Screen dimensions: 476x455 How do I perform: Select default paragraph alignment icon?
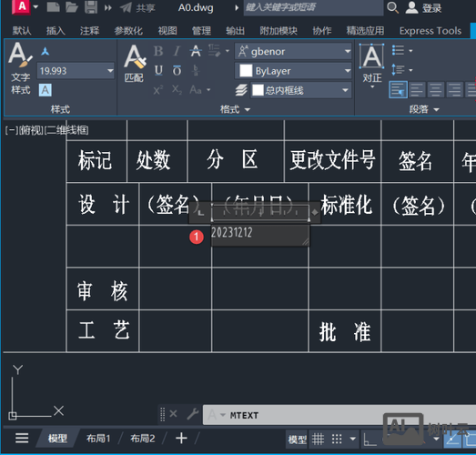click(398, 90)
